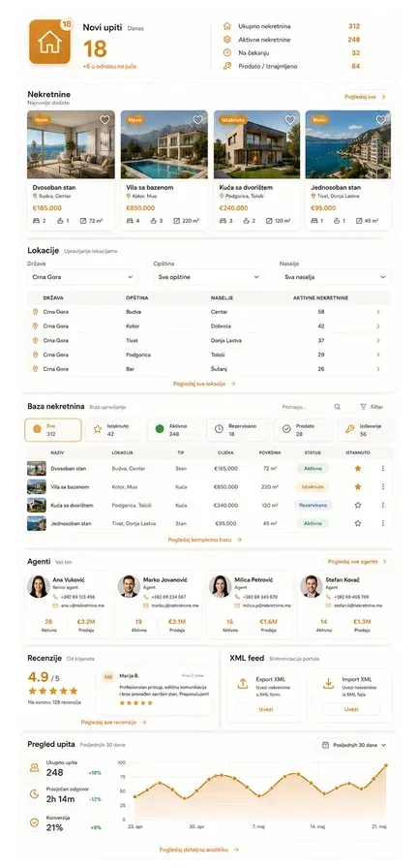Click the Prodato / Iznajmljeno key icon
This screenshot has width=418, height=868.
[x=226, y=66]
